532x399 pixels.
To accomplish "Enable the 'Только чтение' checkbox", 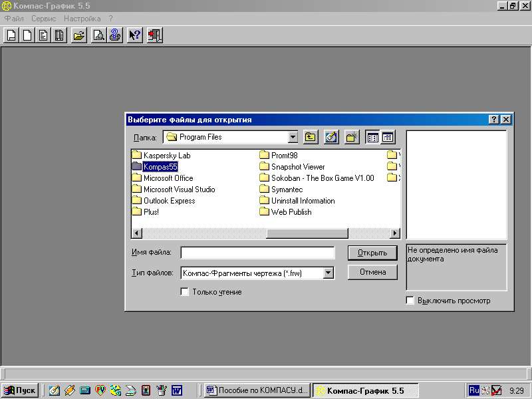I will (185, 292).
